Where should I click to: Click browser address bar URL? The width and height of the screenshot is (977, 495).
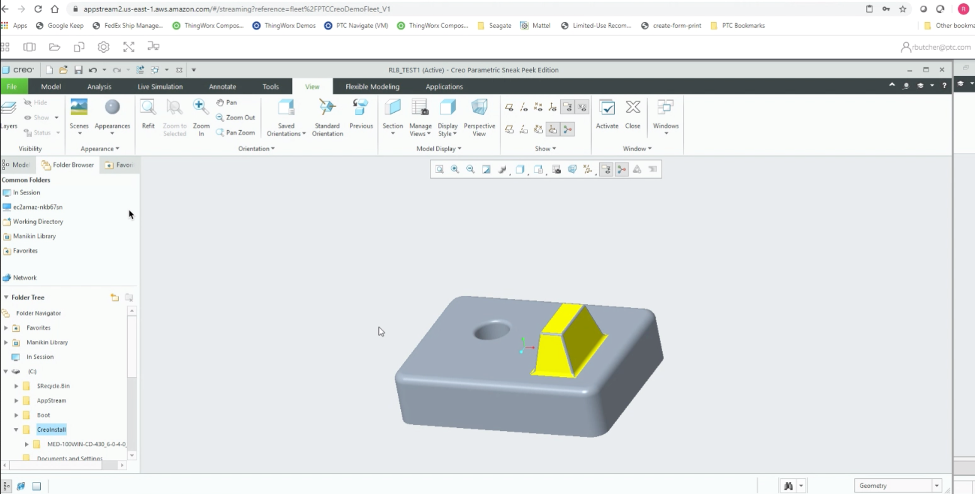pyautogui.click(x=237, y=9)
